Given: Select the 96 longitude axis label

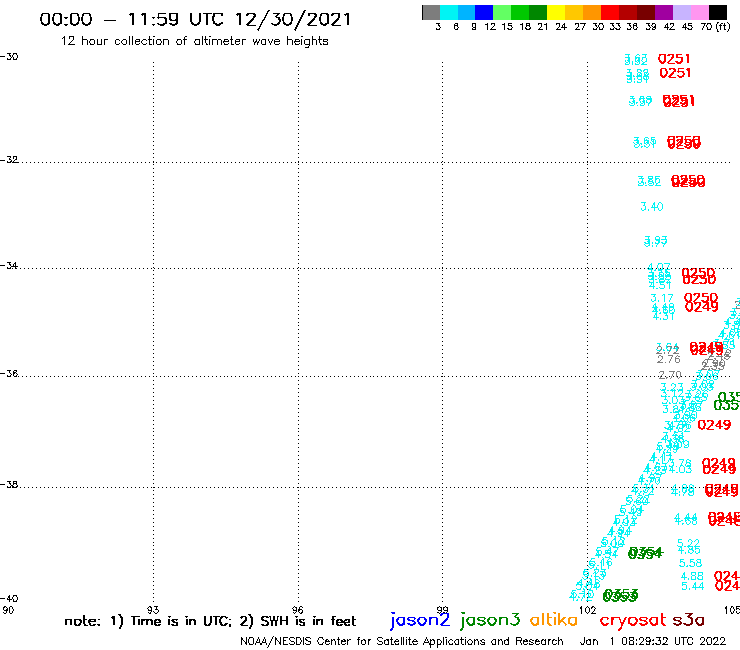Looking at the screenshot, I should (297, 610).
